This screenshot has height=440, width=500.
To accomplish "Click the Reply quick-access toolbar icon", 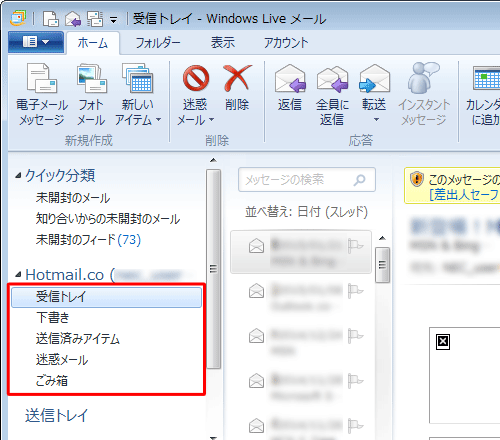I will (x=73, y=18).
